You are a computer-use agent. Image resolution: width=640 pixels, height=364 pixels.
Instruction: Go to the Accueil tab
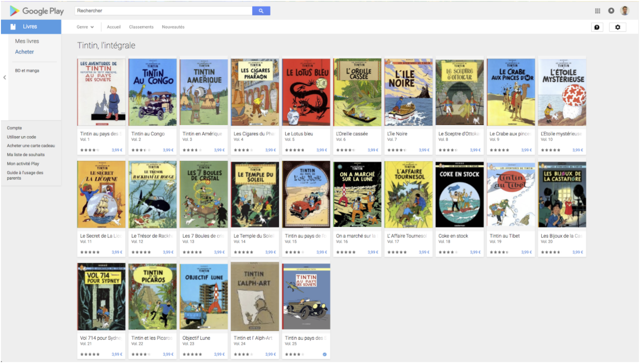click(x=114, y=27)
